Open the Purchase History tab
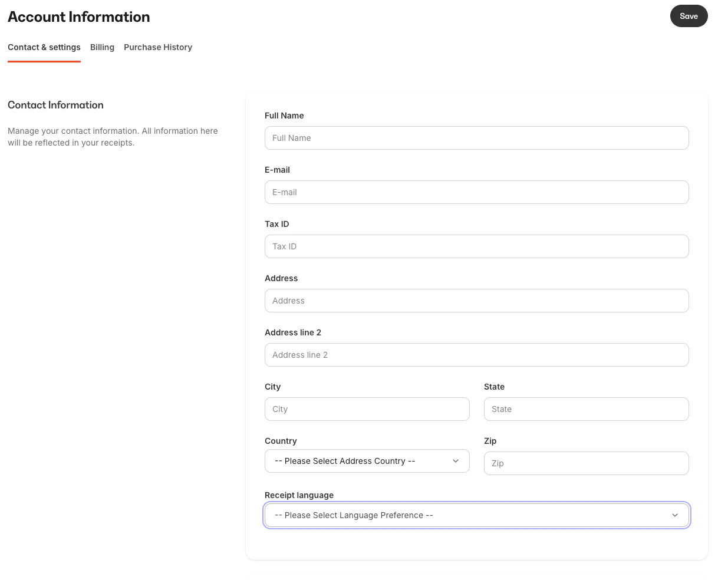The width and height of the screenshot is (728, 580). point(158,47)
